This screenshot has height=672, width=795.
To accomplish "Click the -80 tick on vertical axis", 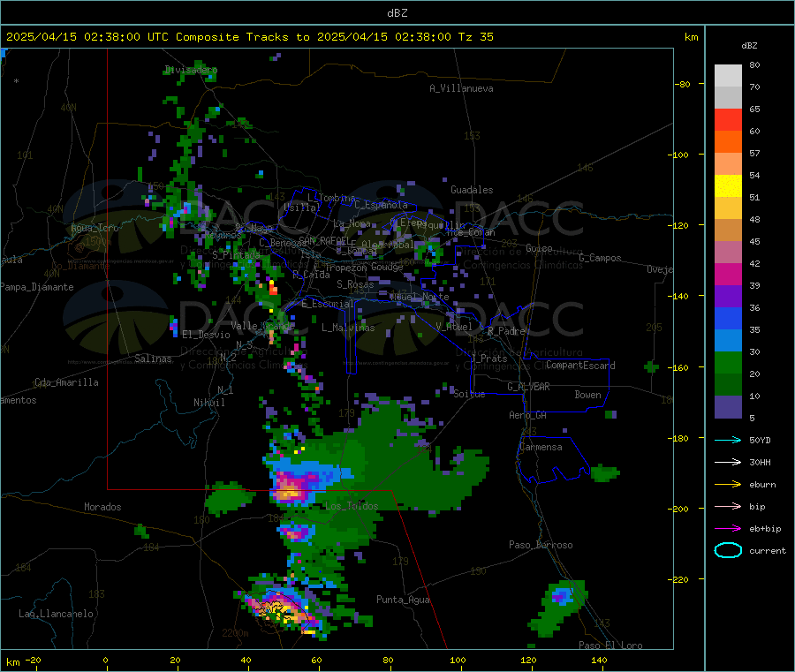I will click(682, 84).
